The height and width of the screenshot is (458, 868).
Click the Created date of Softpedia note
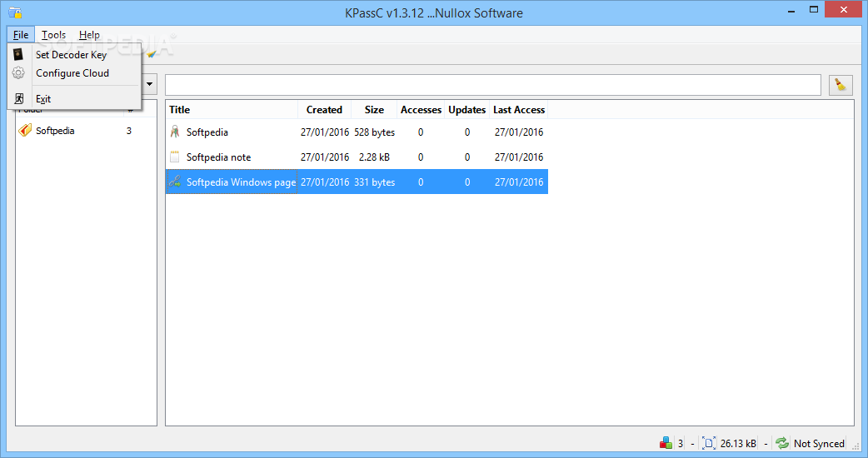(x=325, y=157)
